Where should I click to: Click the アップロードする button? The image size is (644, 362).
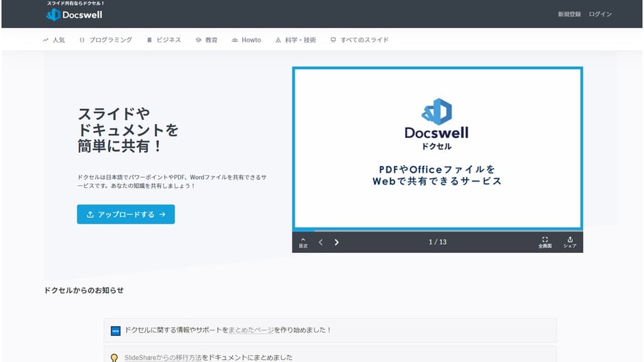(x=125, y=214)
